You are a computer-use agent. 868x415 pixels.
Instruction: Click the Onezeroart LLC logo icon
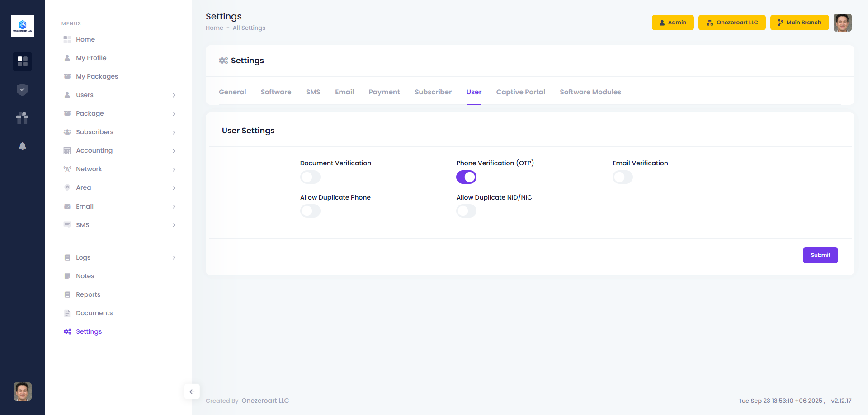coord(23,26)
